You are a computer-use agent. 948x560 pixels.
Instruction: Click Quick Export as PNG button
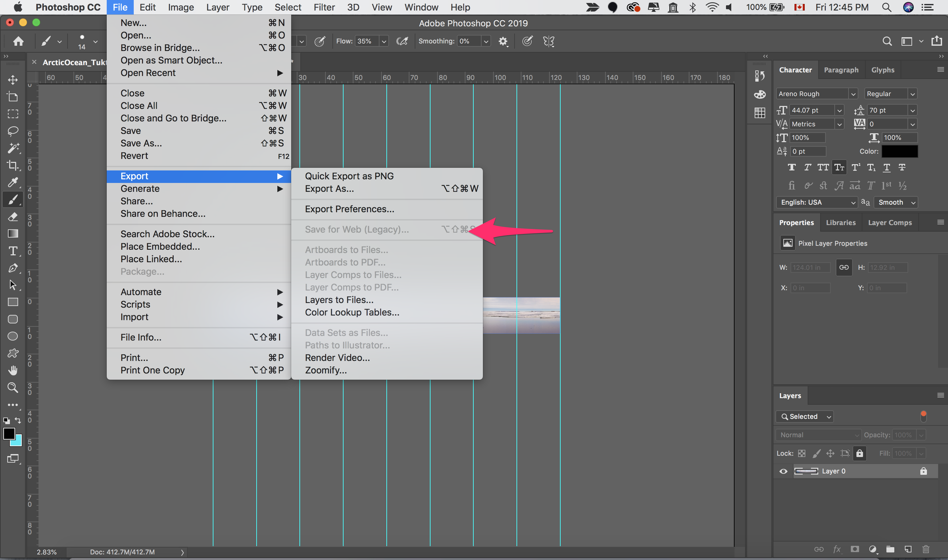pyautogui.click(x=349, y=175)
